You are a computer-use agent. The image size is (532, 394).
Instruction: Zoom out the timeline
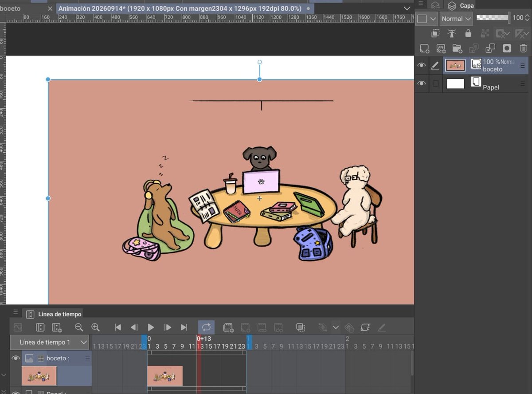[x=79, y=327]
